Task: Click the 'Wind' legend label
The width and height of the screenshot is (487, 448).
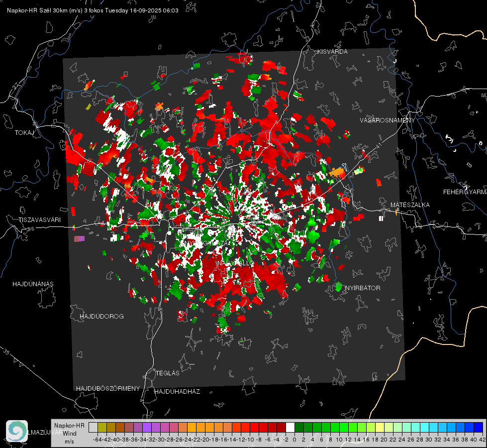Action: (70, 434)
